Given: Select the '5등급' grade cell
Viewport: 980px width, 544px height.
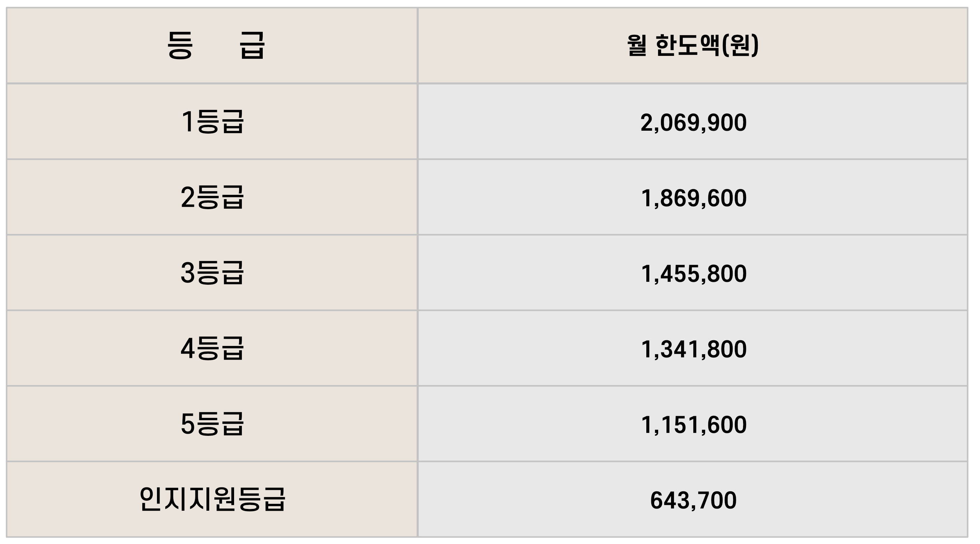Looking at the screenshot, I should click(212, 424).
